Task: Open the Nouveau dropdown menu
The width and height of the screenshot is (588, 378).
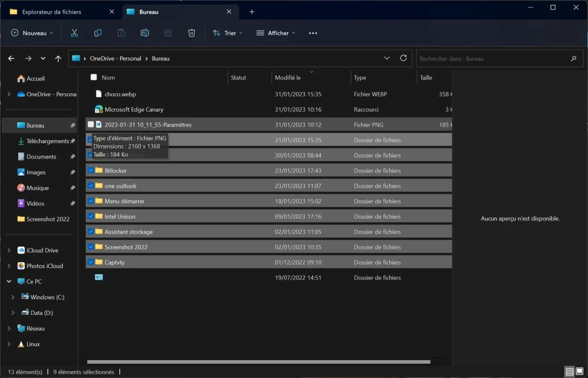Action: [x=32, y=33]
